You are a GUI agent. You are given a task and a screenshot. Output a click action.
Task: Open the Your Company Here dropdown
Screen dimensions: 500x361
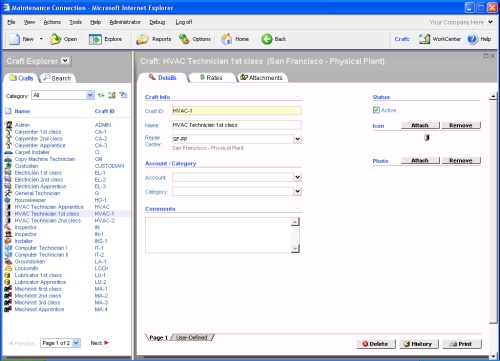490,22
